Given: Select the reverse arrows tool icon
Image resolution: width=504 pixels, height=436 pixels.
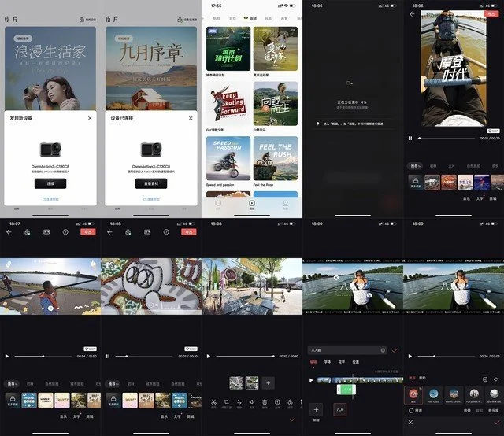Looking at the screenshot, I should [x=239, y=403].
